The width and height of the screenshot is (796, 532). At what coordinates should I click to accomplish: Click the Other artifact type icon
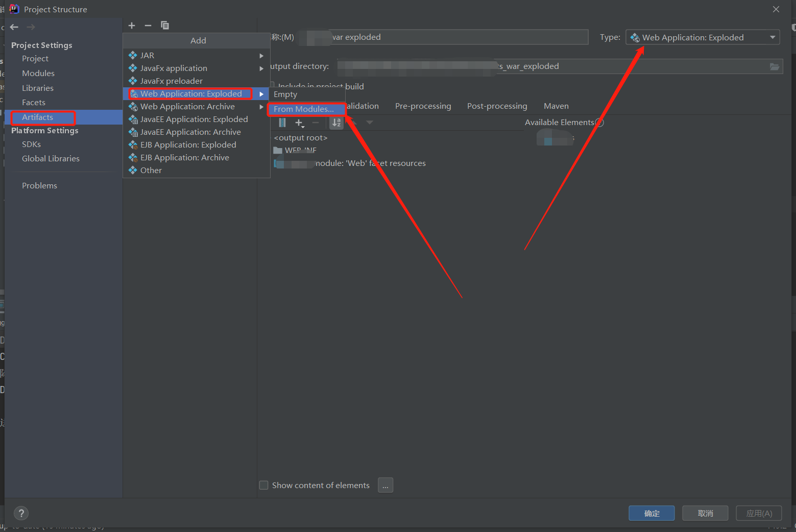pyautogui.click(x=133, y=170)
